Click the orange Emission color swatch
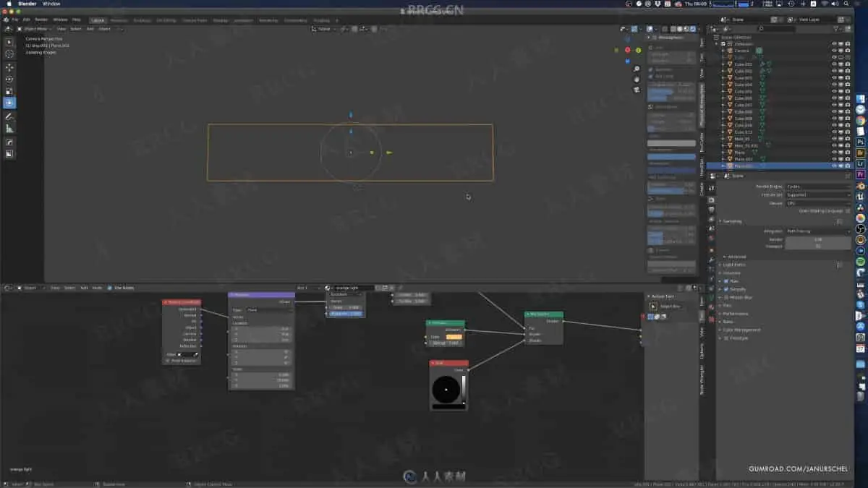The height and width of the screenshot is (488, 868). [x=454, y=337]
